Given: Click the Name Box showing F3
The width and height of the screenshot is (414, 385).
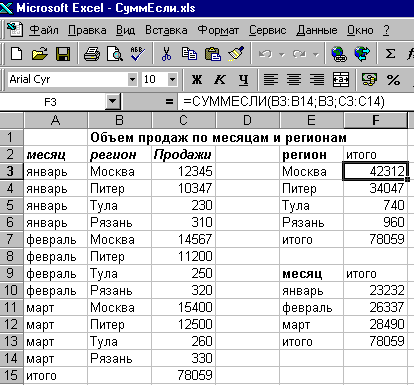Looking at the screenshot, I should [50, 101].
